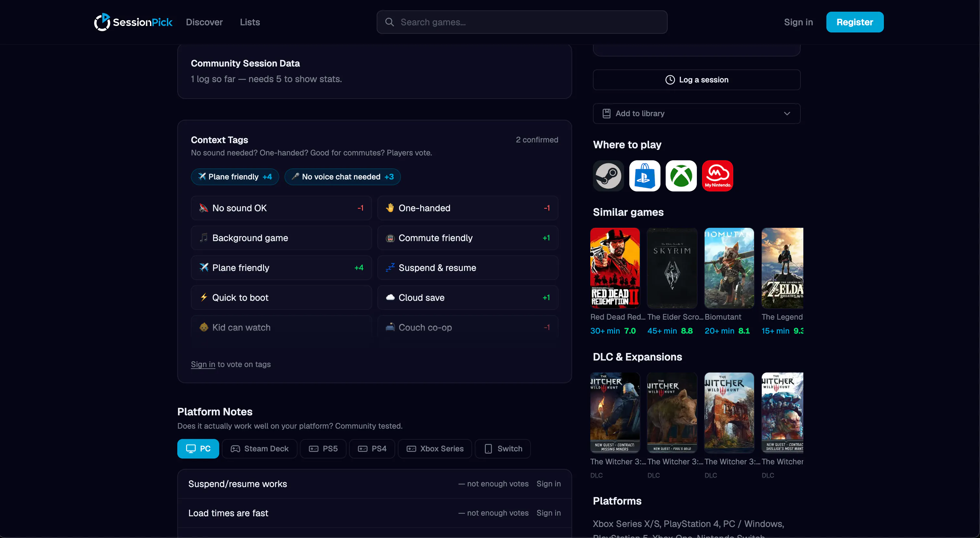Open the Fool's Gold DLC cover
The image size is (980, 538).
click(x=672, y=412)
